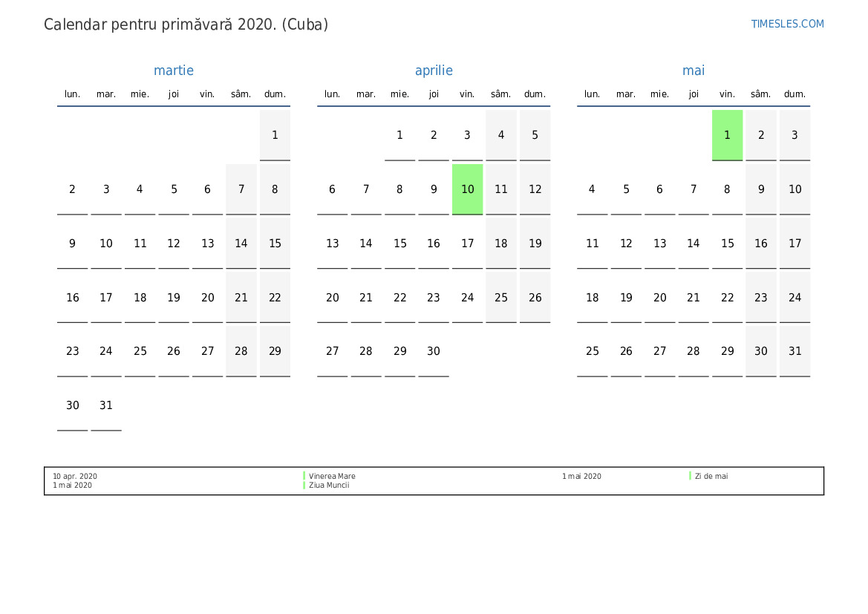The width and height of the screenshot is (868, 614).
Task: Click the martie month heading
Action: (x=173, y=71)
